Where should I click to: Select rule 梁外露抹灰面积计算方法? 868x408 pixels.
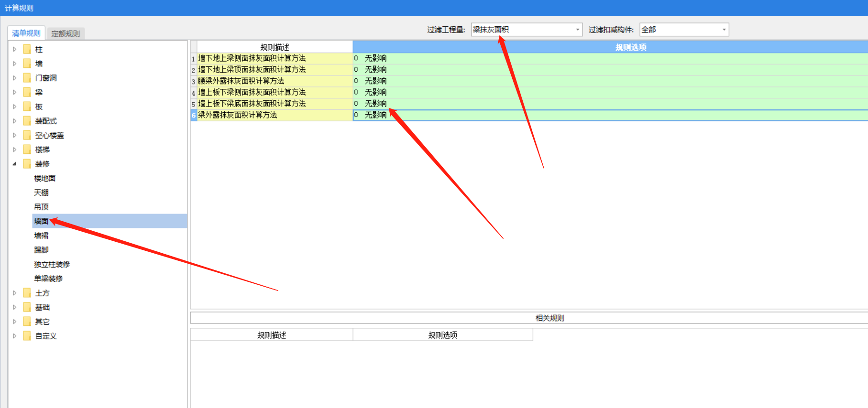pyautogui.click(x=275, y=115)
